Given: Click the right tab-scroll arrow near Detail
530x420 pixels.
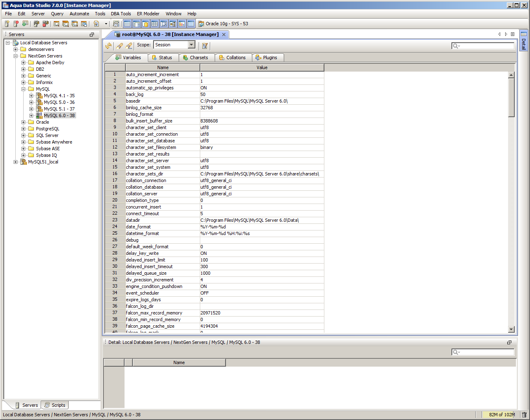Looking at the screenshot, I should pyautogui.click(x=506, y=34).
